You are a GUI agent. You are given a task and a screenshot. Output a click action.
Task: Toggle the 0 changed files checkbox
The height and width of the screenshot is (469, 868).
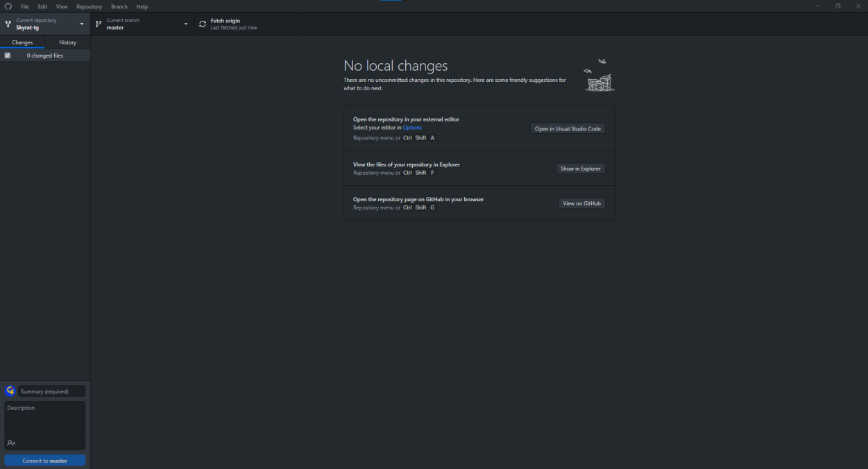point(8,56)
